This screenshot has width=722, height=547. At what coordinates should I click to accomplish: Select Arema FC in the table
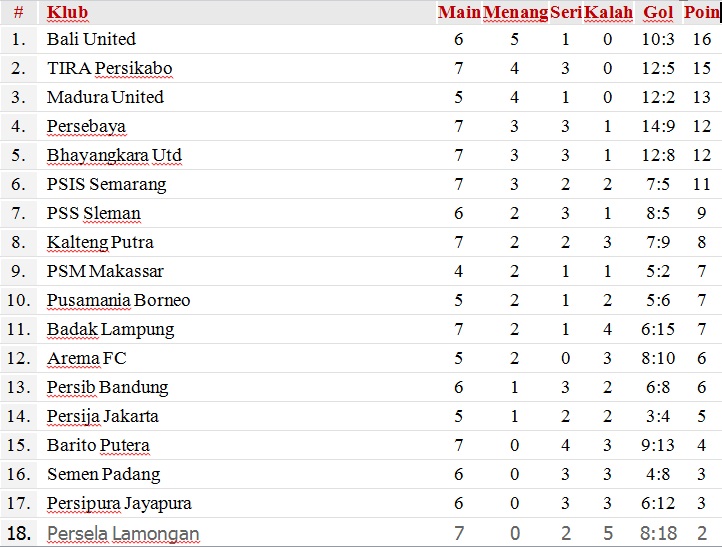86,358
